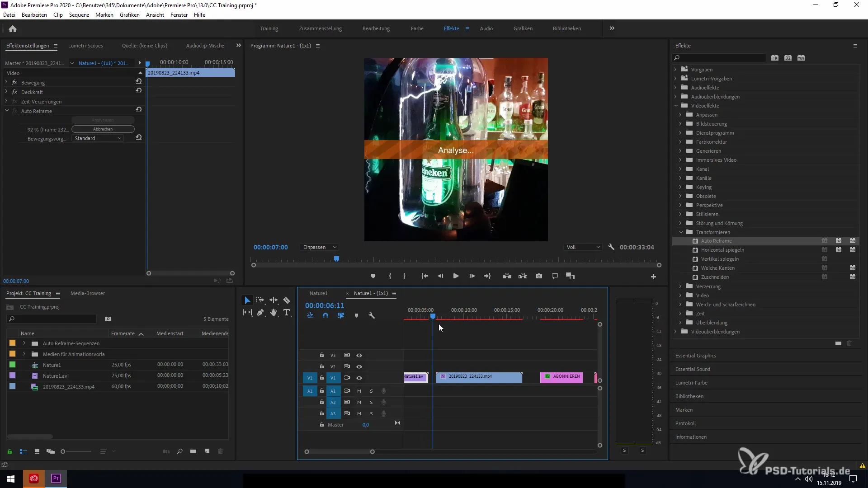Toggle V2 track output eye

pos(359,366)
